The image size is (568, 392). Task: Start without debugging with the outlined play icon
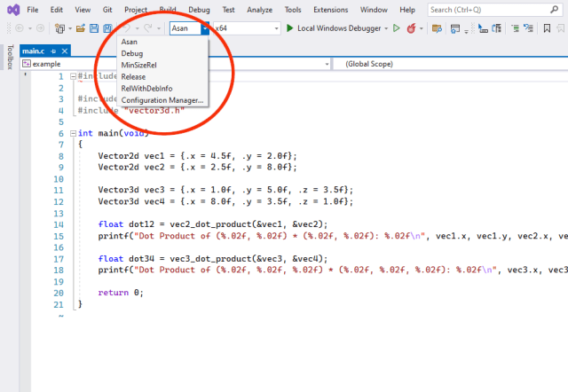[x=397, y=27]
